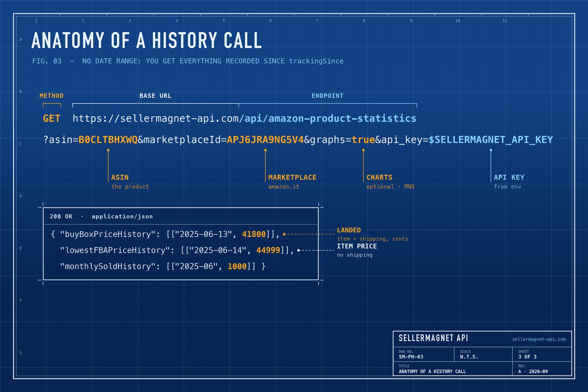The width and height of the screenshot is (588, 392).
Task: Click the "item + shipping, cents" note
Action: [372, 239]
